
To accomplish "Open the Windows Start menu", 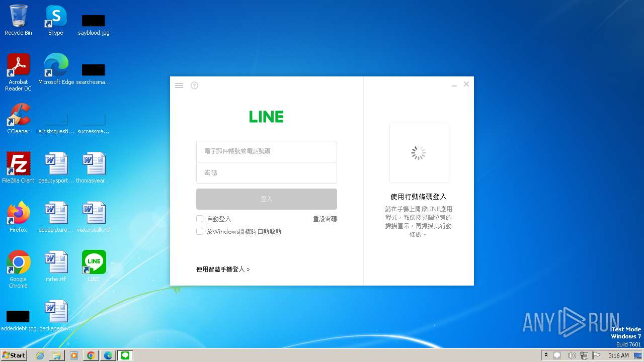I will point(14,355).
